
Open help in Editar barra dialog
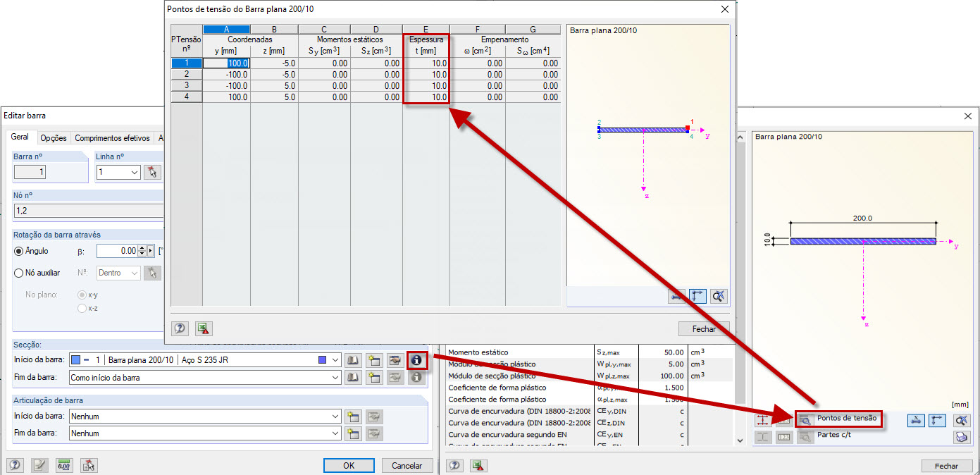(15, 465)
